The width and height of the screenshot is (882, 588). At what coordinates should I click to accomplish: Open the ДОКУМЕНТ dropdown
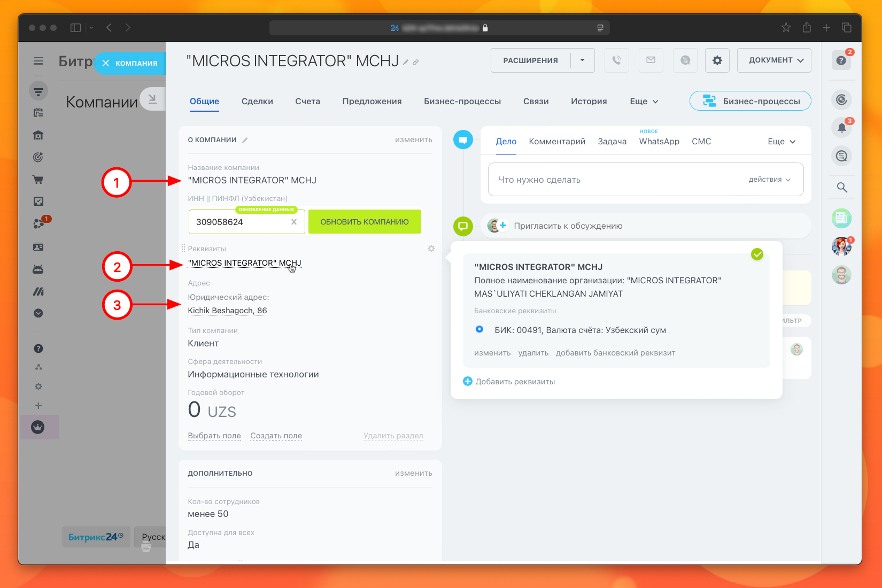point(774,60)
